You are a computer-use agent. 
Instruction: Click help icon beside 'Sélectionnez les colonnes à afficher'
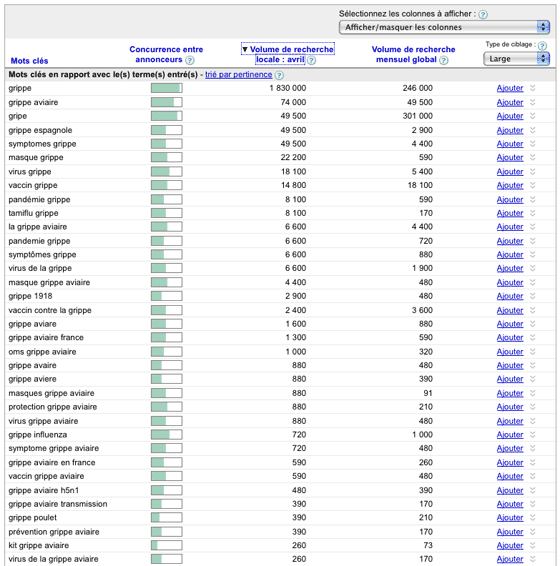pos(483,14)
